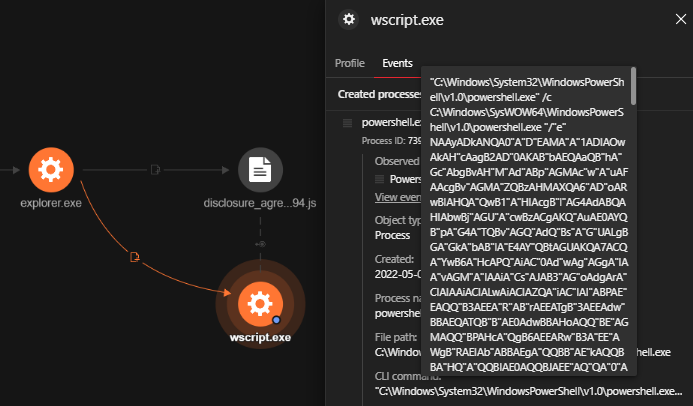The image size is (693, 406).
Task: Click the explorer.exe node label
Action: (50, 205)
